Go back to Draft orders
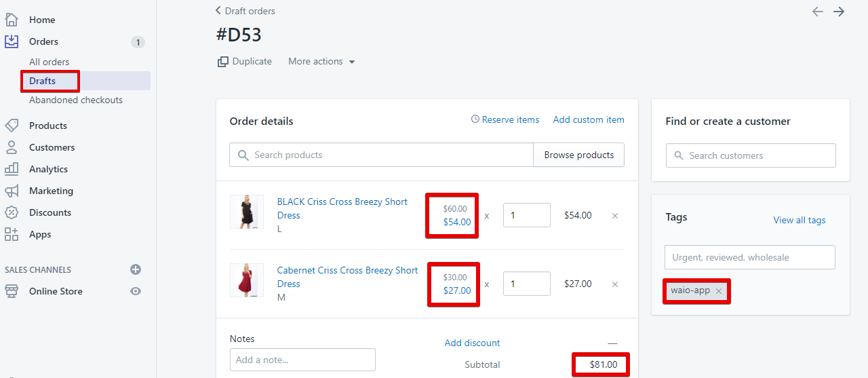The height and width of the screenshot is (378, 868). point(245,11)
